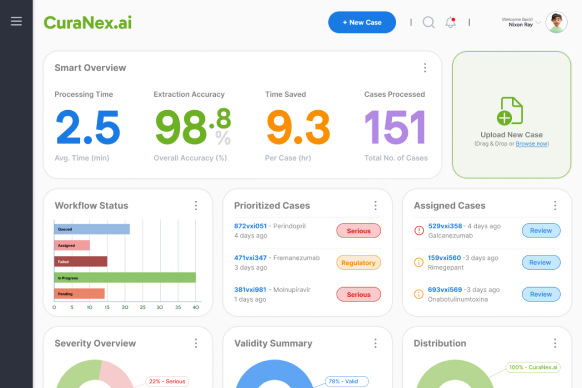Open case 381vxi981 link
Image resolution: width=582 pixels, height=388 pixels.
coord(250,290)
